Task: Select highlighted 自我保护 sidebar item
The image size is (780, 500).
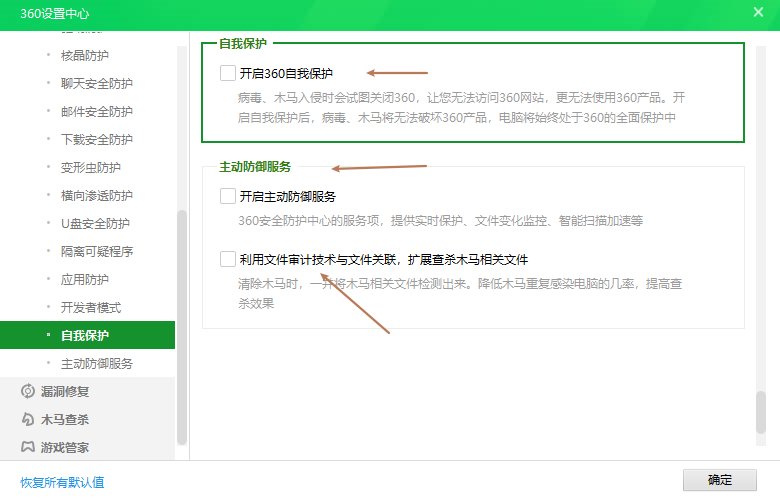Action: pos(88,335)
